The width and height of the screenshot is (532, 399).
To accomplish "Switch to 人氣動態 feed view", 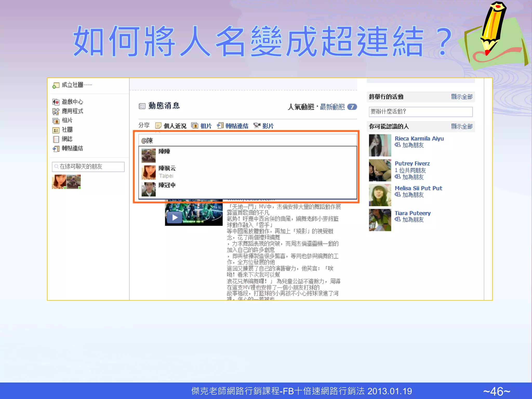I will click(x=301, y=107).
